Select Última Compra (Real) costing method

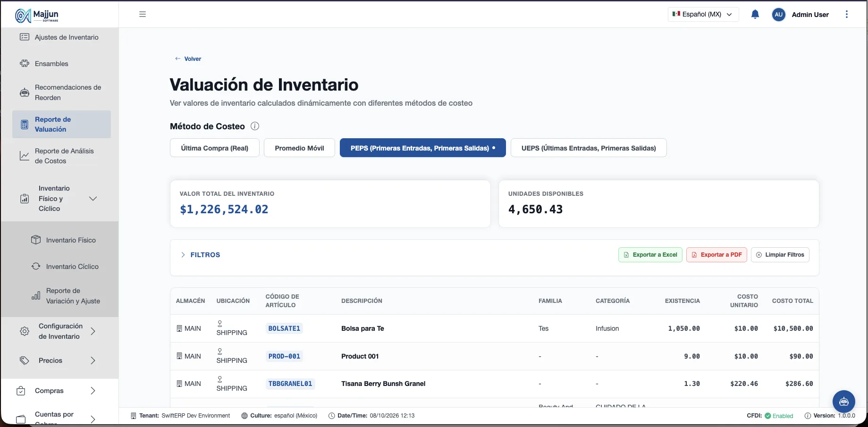tap(215, 148)
